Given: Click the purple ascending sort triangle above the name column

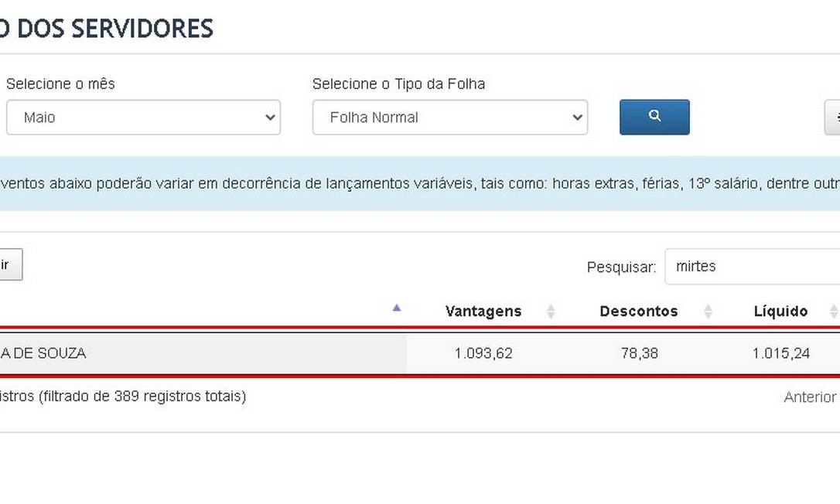Looking at the screenshot, I should (397, 308).
